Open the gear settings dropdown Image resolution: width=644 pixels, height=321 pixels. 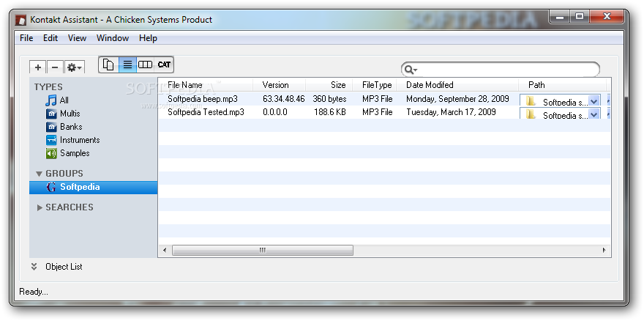[x=75, y=67]
